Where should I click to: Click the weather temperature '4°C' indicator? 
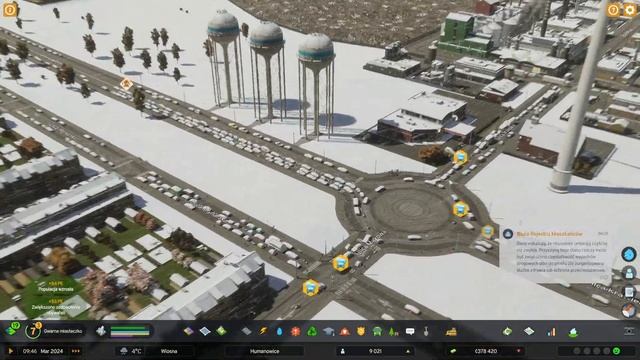[131, 351]
